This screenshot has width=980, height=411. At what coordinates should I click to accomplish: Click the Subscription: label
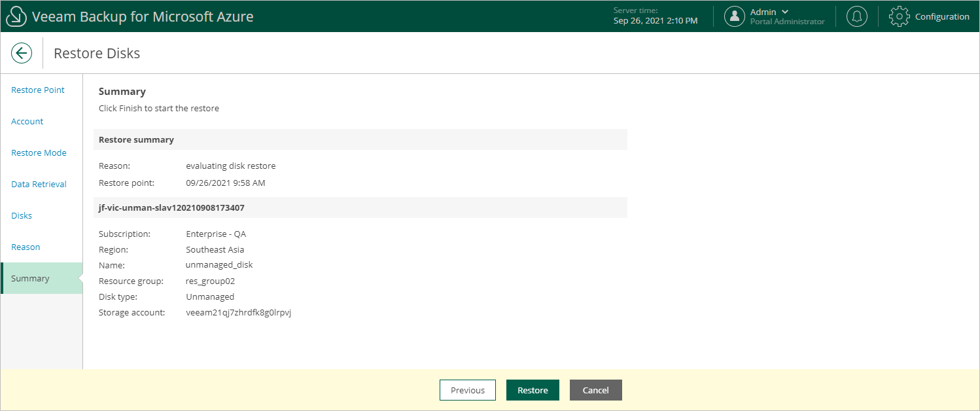(124, 234)
